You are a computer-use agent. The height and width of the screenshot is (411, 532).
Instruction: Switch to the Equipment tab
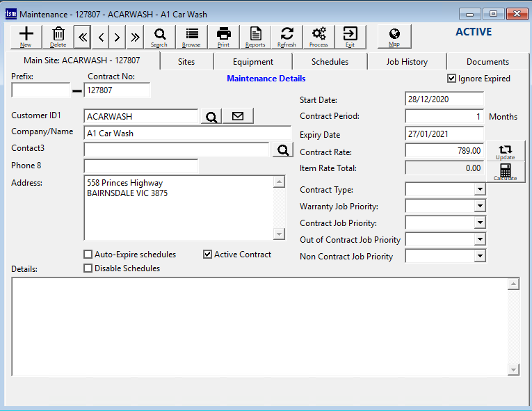253,62
